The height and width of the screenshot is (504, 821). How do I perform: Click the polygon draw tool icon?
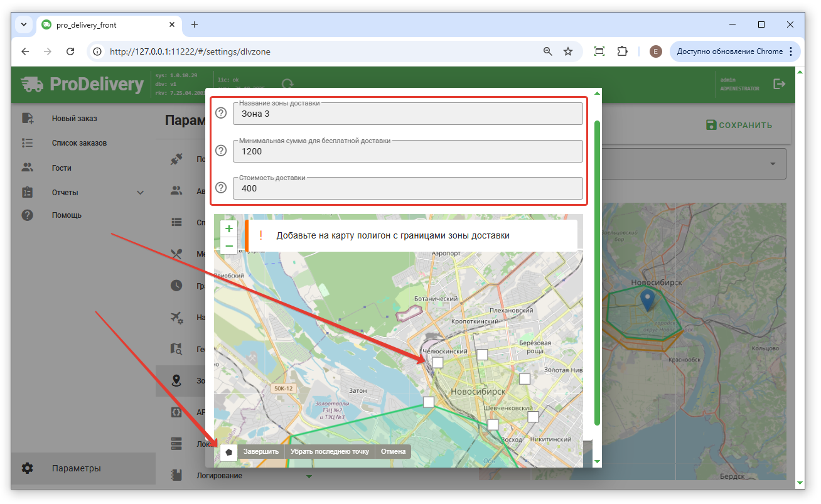[x=229, y=451]
